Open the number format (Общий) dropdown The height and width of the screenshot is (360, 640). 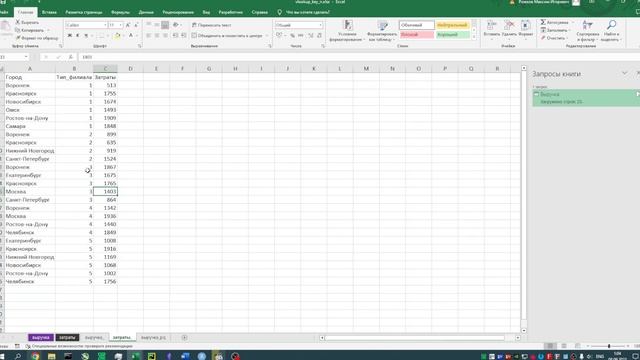320,25
